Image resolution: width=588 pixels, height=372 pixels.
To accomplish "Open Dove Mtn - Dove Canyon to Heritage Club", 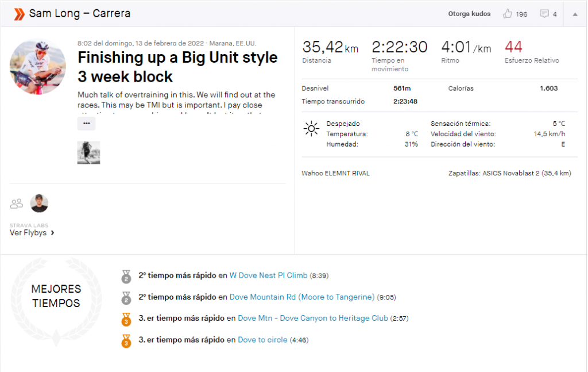I will click(313, 319).
